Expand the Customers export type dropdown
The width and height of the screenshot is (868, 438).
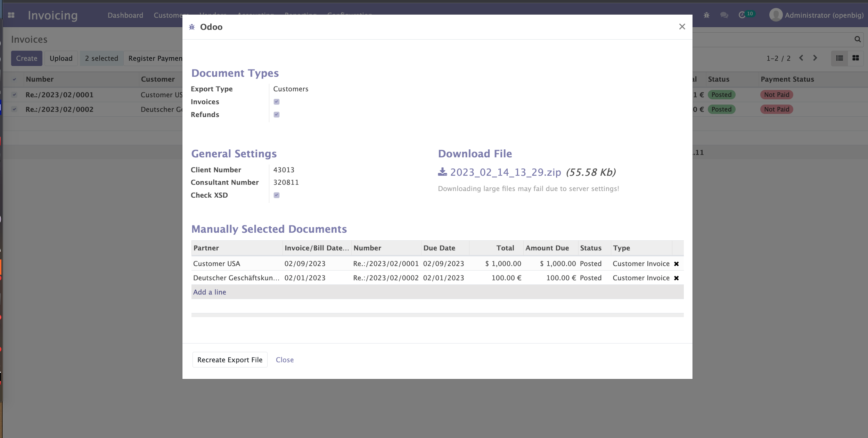(x=291, y=89)
